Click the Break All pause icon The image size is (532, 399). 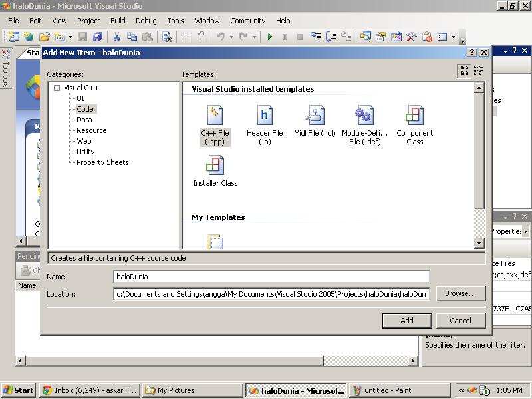285,37
